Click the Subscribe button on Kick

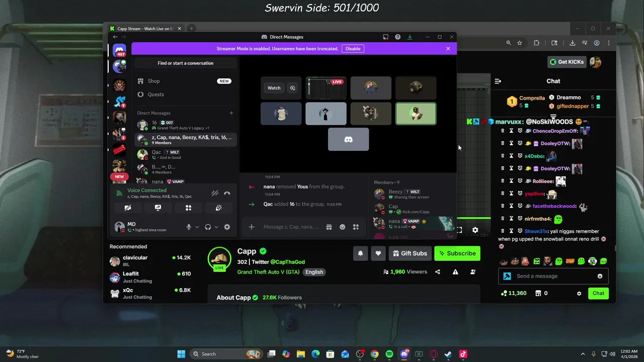point(457,253)
